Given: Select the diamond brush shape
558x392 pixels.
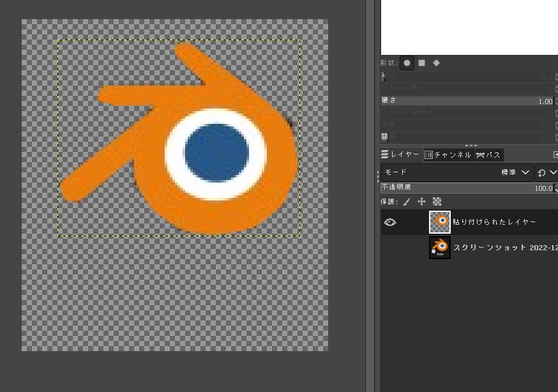Looking at the screenshot, I should coord(437,63).
